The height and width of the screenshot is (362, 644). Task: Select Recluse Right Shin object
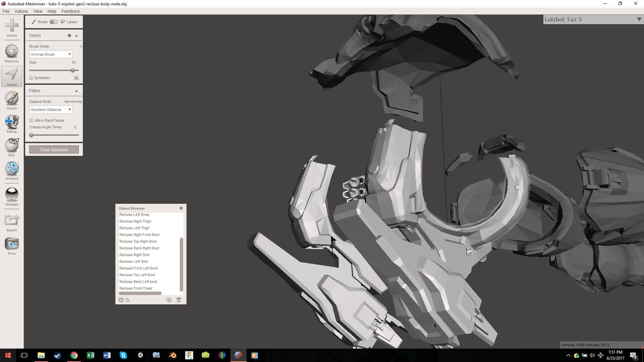point(135,255)
